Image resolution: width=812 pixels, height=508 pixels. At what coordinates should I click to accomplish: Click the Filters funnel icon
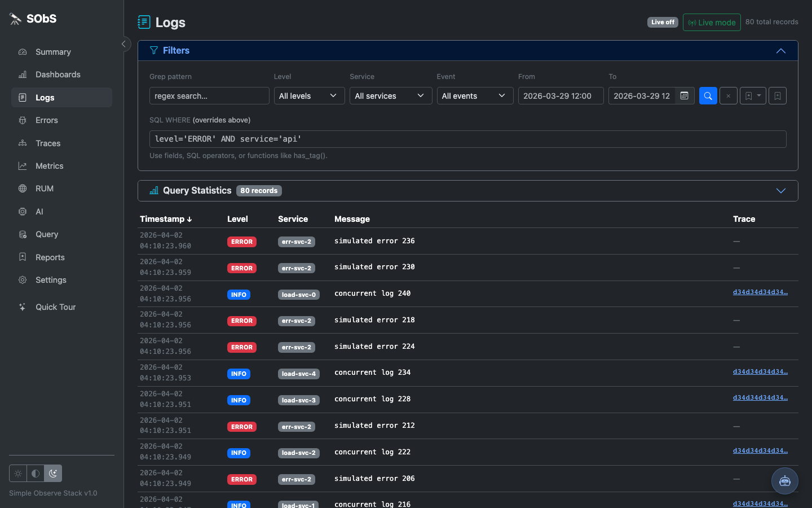[154, 50]
